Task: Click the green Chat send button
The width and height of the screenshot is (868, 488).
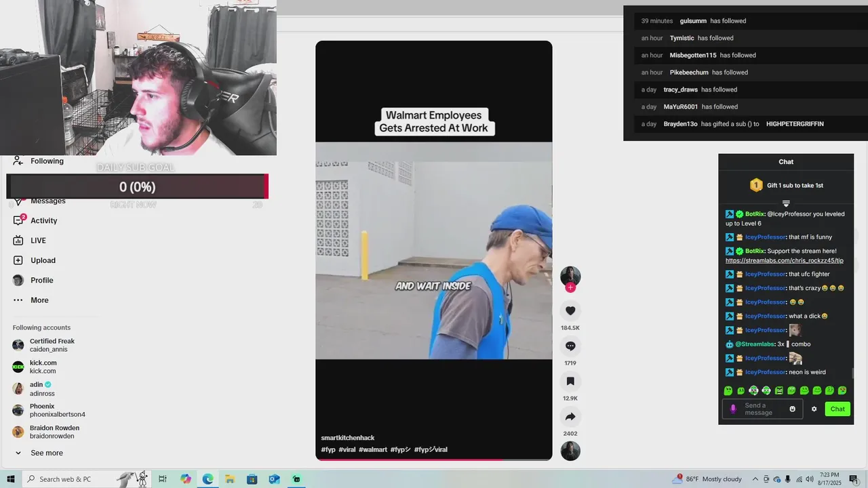Action: click(837, 409)
